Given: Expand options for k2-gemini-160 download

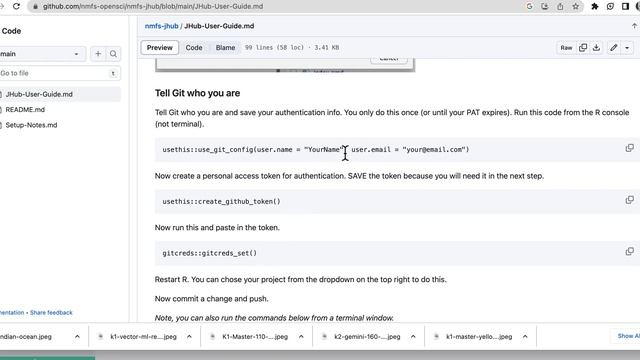Looking at the screenshot, I should click(413, 337).
